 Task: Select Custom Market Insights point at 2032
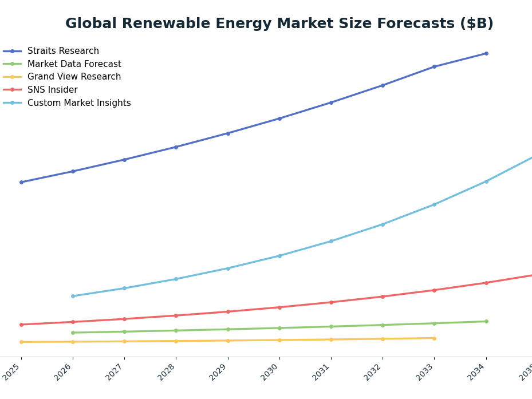(x=383, y=224)
